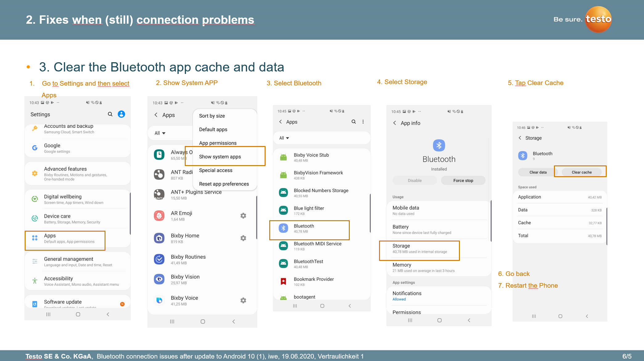Tap the gear icon beside Bixby Home
The height and width of the screenshot is (361, 644).
243,238
